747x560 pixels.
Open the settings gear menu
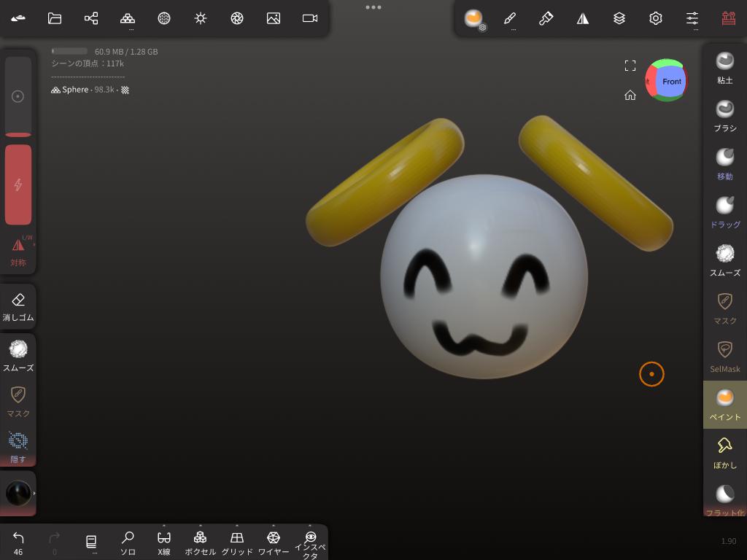coord(656,18)
